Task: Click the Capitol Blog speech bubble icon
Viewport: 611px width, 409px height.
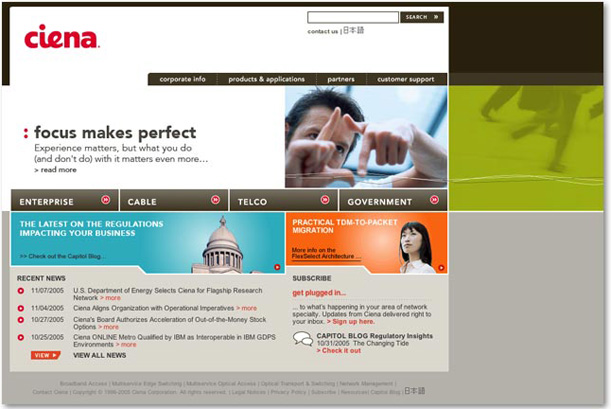Action: pyautogui.click(x=303, y=339)
